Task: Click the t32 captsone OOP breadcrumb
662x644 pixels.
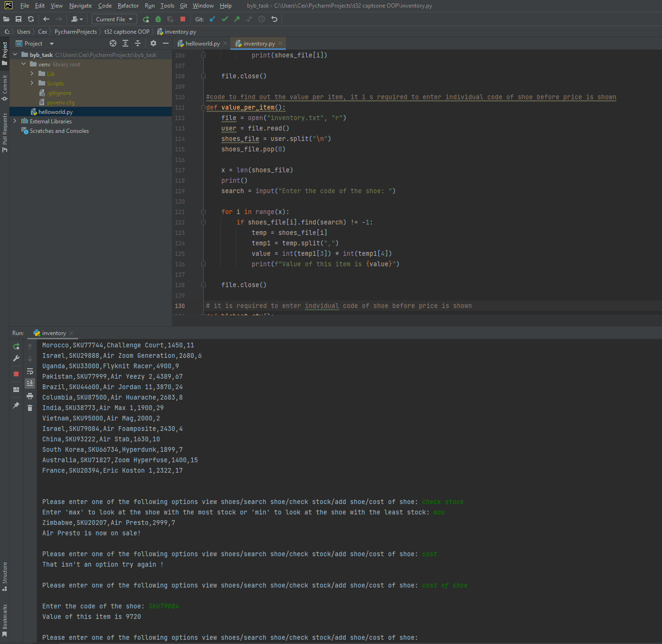Action: point(127,32)
